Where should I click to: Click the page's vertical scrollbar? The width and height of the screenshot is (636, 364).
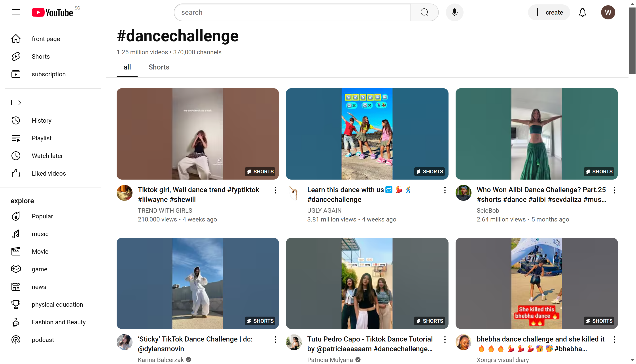point(632,41)
